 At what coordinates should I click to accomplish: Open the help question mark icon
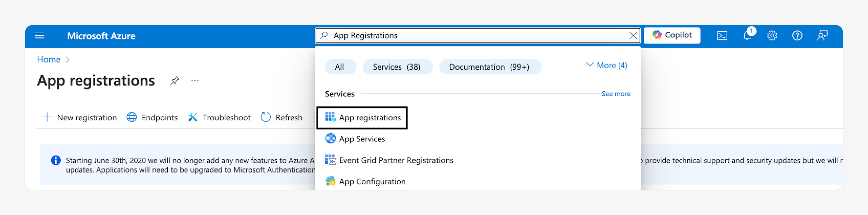[797, 36]
